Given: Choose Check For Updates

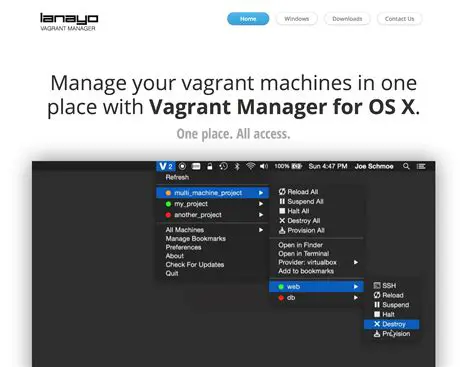Looking at the screenshot, I should click(195, 265).
